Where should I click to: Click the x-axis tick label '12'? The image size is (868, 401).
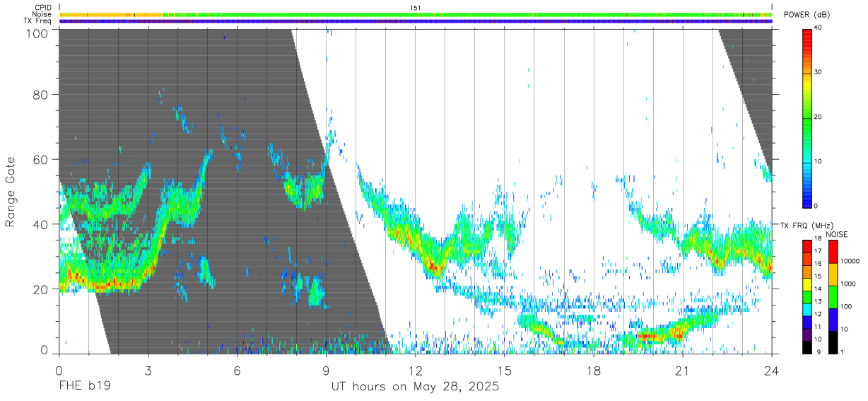click(x=415, y=372)
